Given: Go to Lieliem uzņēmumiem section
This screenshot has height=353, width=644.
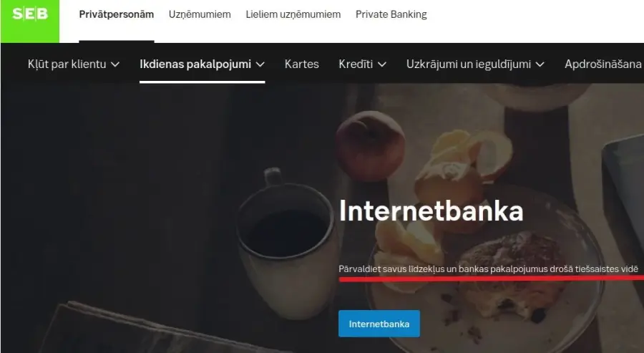Looking at the screenshot, I should click(x=293, y=14).
